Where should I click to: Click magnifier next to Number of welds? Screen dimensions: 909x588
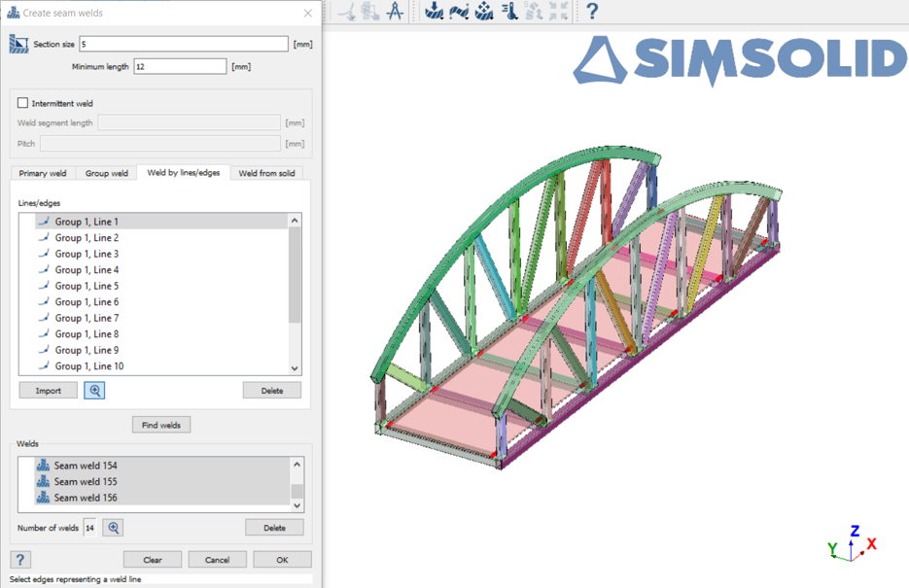114,528
